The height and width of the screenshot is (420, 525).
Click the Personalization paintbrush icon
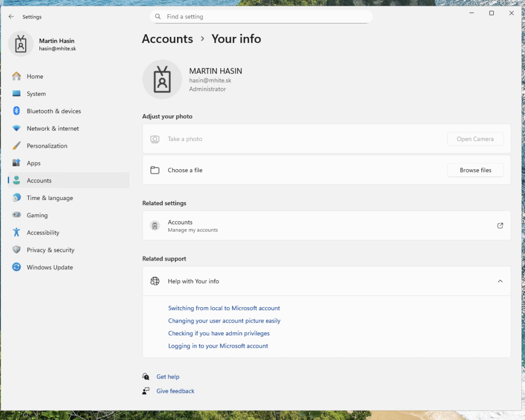point(17,146)
